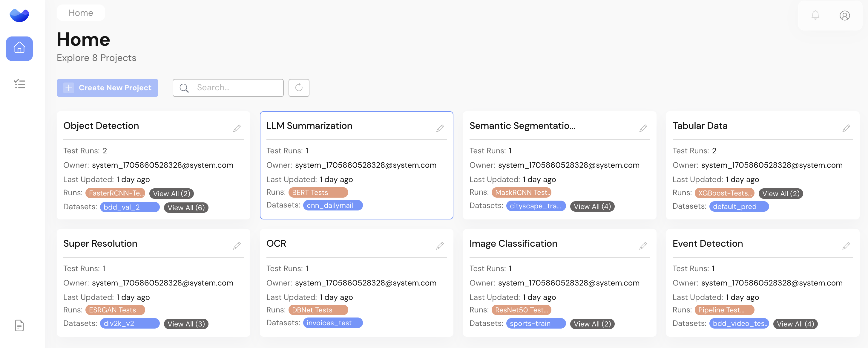Click the Home breadcrumb tab
The image size is (868, 348).
pos(81,13)
